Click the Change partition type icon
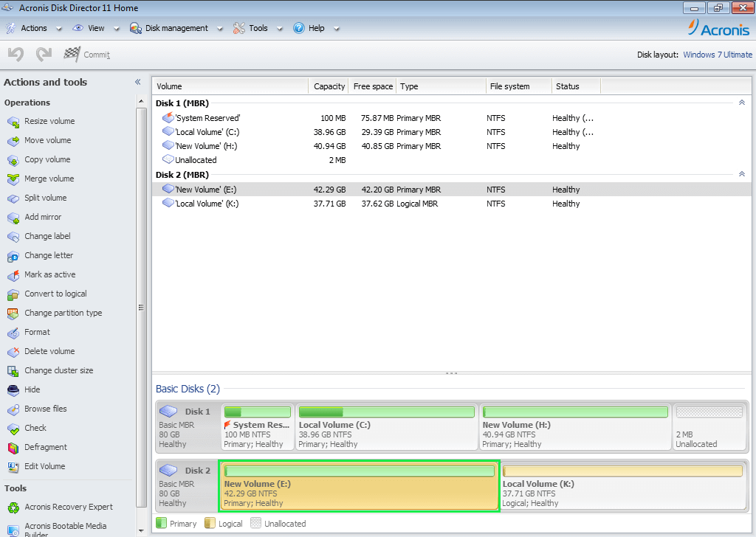 click(x=13, y=313)
